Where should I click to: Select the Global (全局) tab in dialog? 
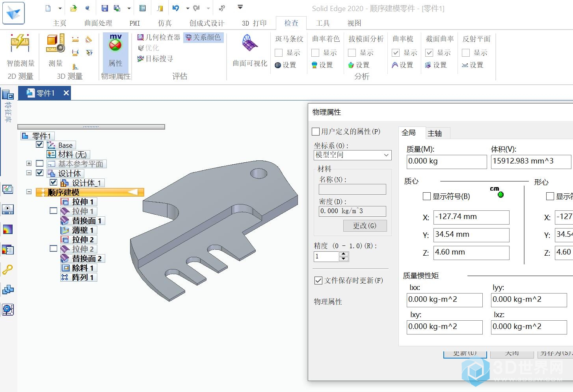409,133
